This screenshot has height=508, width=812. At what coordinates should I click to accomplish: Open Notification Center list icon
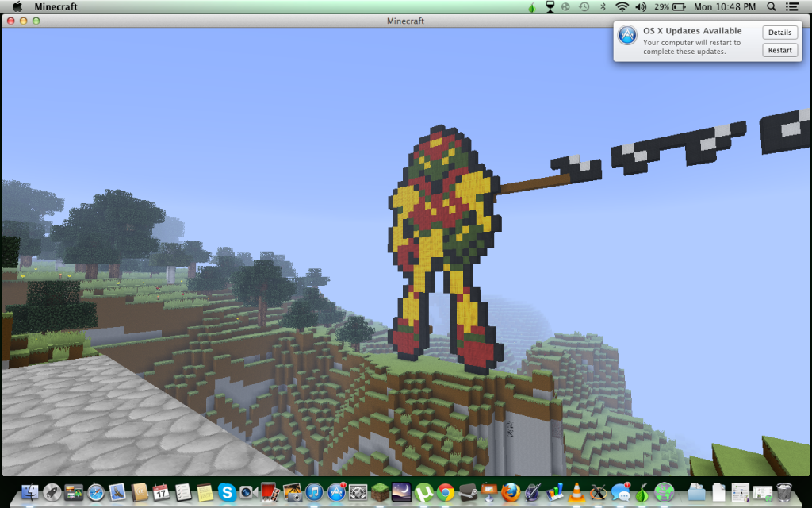click(792, 6)
